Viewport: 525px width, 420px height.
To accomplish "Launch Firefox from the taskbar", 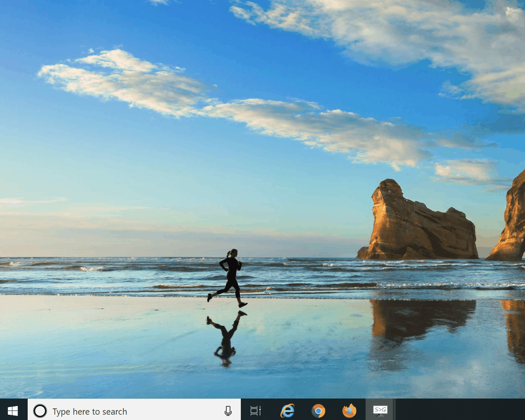I will [349, 411].
